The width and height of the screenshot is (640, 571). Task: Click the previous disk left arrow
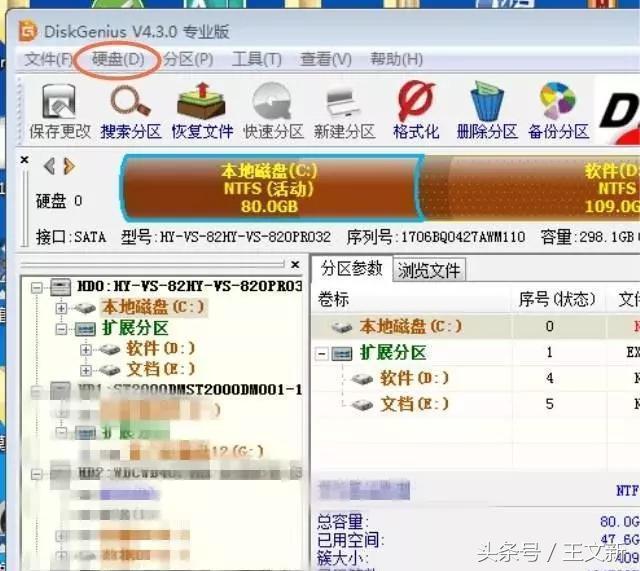coord(49,166)
